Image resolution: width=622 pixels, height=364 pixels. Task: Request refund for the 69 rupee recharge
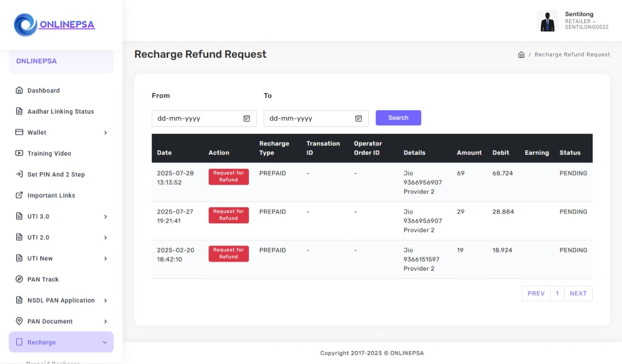[x=229, y=176]
